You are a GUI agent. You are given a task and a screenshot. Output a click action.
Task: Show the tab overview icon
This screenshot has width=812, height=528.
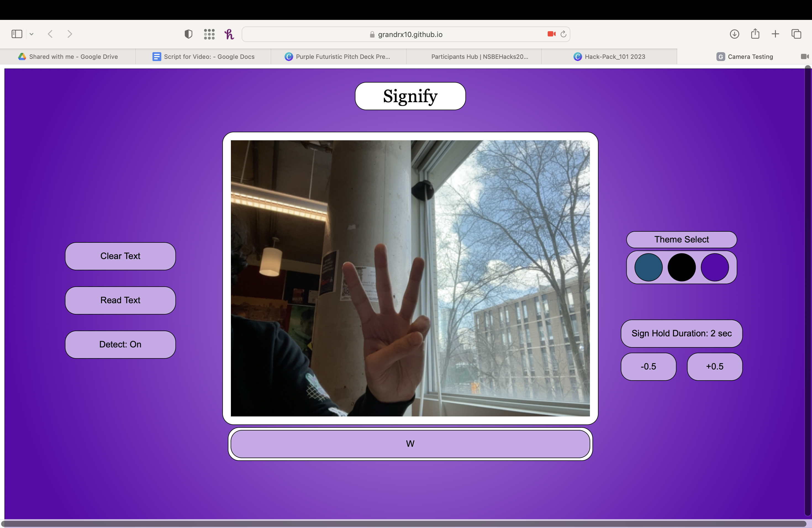tap(796, 34)
